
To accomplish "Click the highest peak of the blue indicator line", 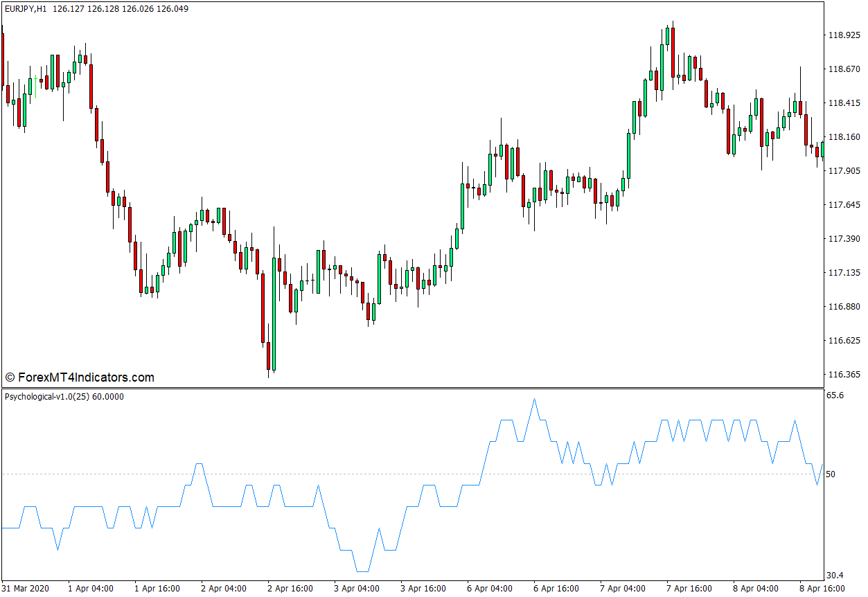I will 534,400.
